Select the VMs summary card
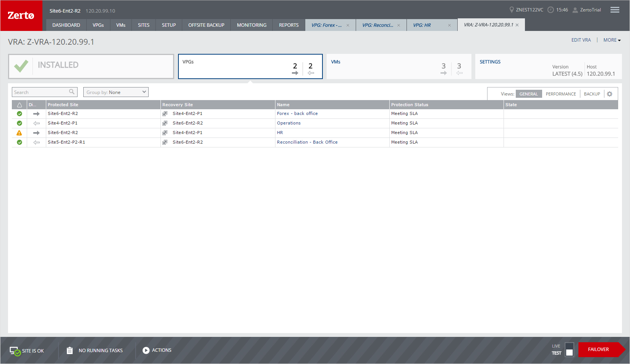 tap(399, 66)
